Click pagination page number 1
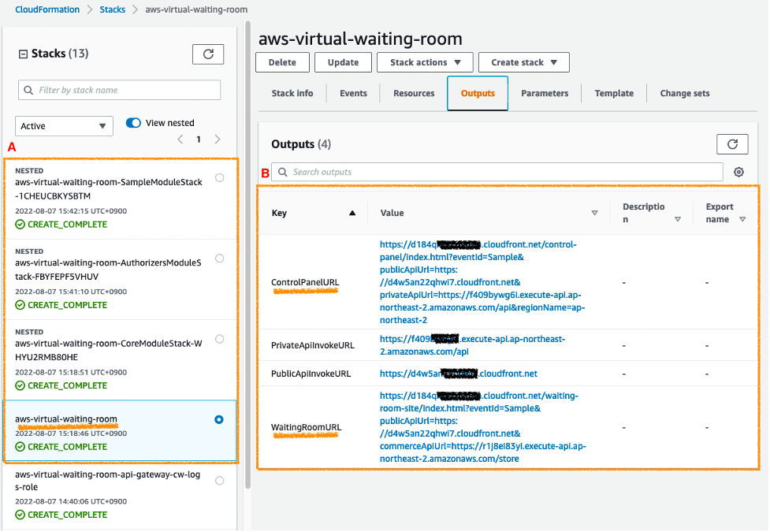This screenshot has width=770, height=532. [x=199, y=140]
